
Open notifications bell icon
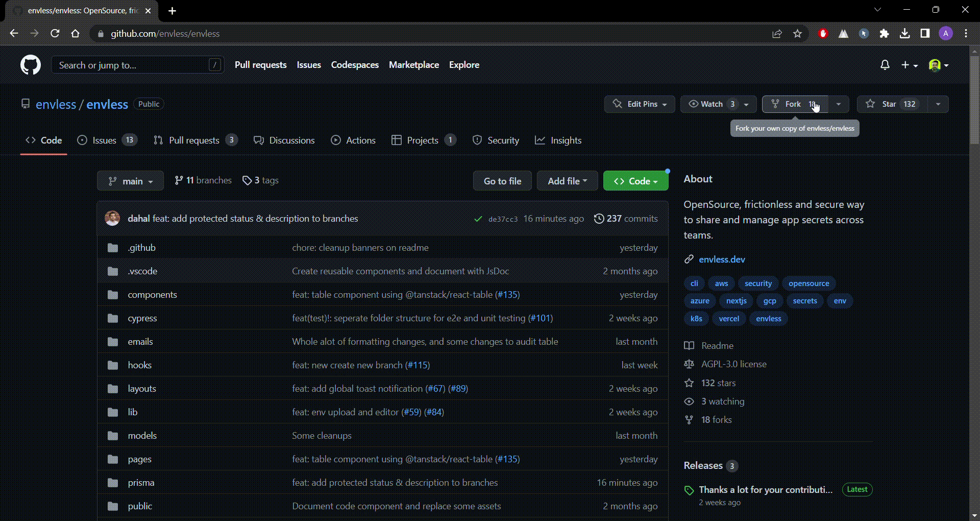[885, 65]
